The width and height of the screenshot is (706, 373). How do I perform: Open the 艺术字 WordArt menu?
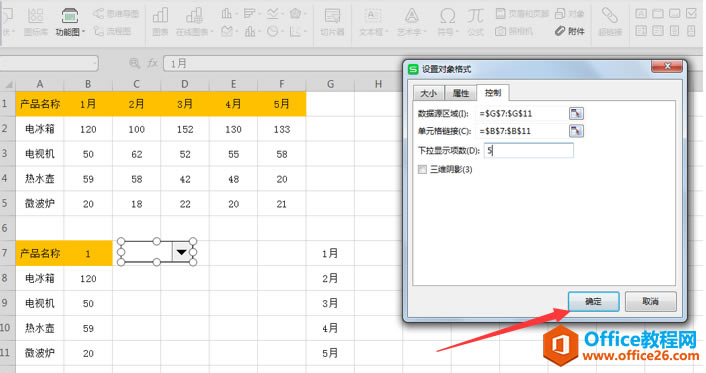click(x=411, y=22)
